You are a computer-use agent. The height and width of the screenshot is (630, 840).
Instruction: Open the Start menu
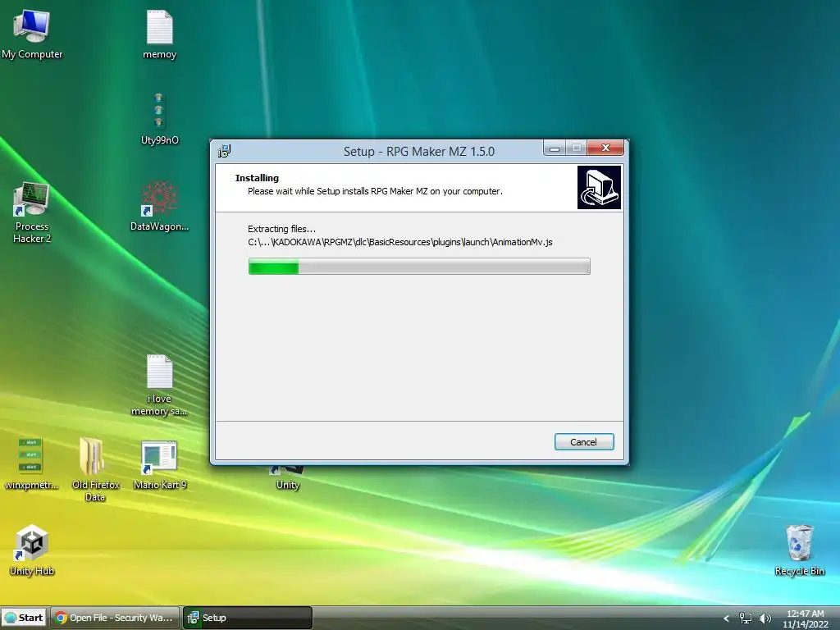(x=24, y=618)
